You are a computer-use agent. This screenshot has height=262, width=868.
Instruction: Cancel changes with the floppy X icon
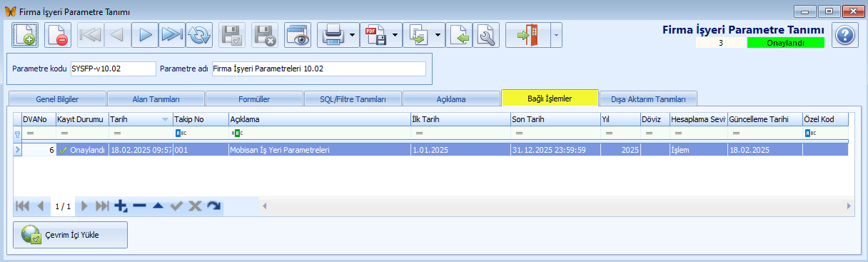265,35
